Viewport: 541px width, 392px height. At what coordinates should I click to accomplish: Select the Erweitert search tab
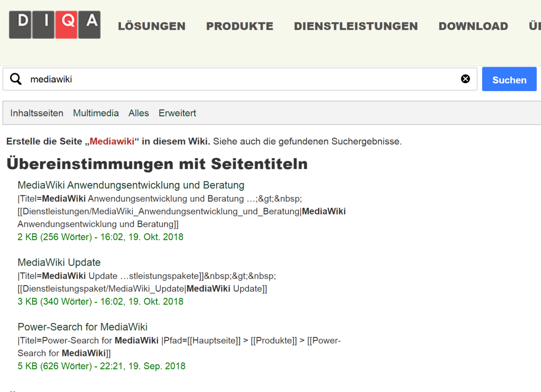tap(177, 113)
